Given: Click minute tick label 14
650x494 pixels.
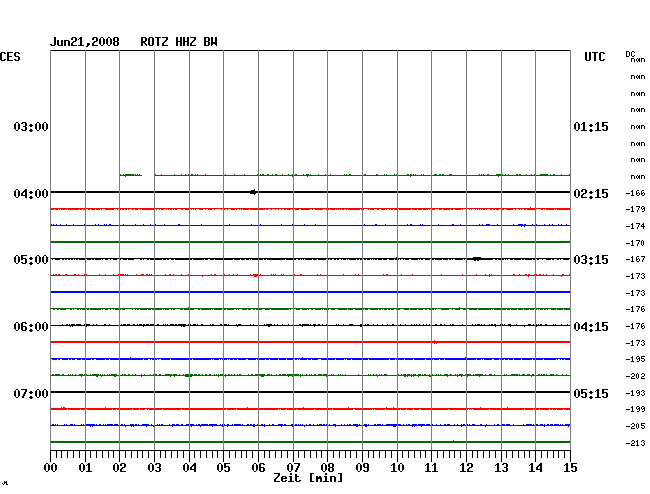Looking at the screenshot, I should tap(535, 468).
